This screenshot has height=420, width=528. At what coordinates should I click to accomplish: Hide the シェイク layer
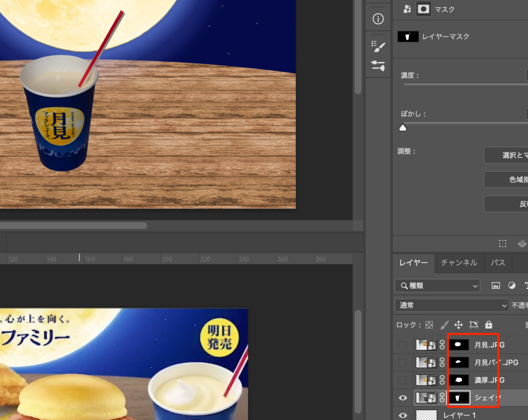pos(403,398)
